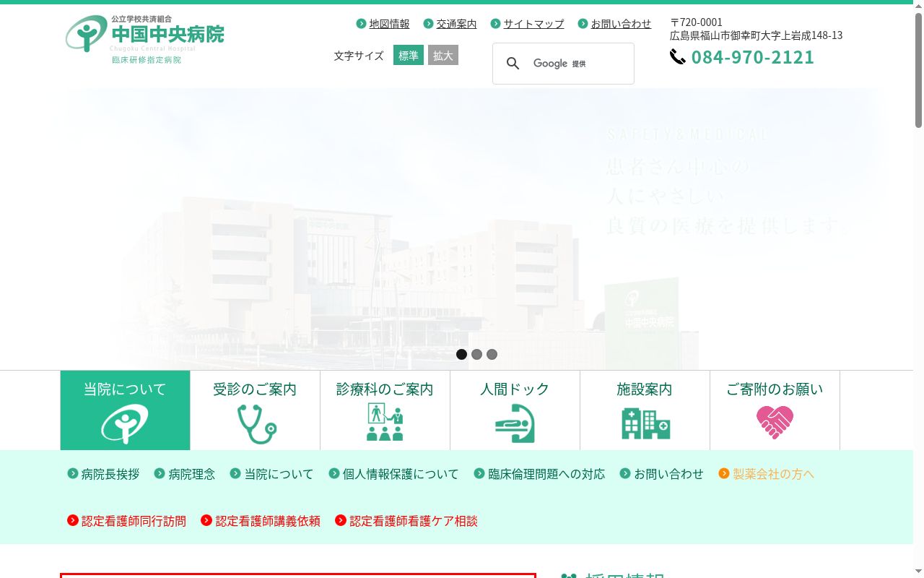This screenshot has width=924, height=578.
Task: Click the pink heart handshake icon
Action: [x=775, y=422]
